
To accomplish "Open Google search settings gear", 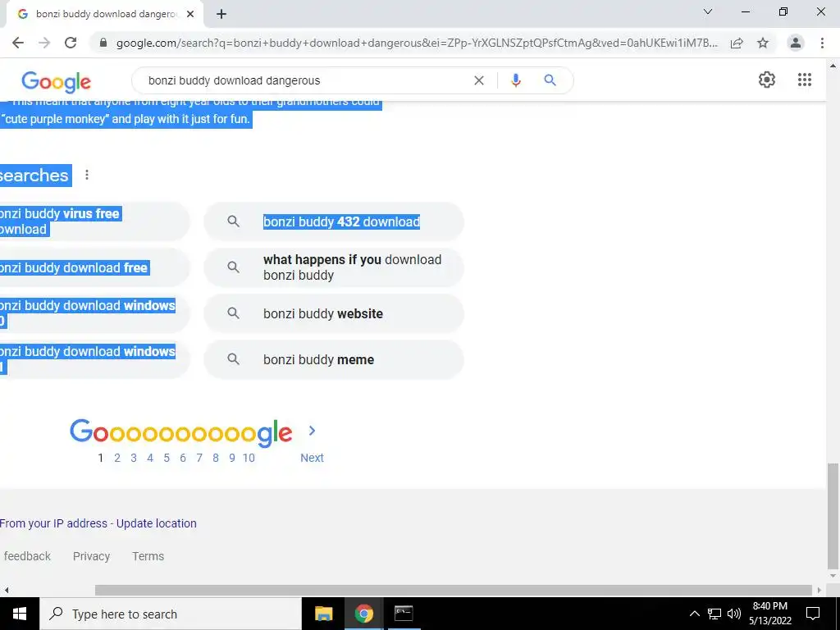I will (767, 80).
